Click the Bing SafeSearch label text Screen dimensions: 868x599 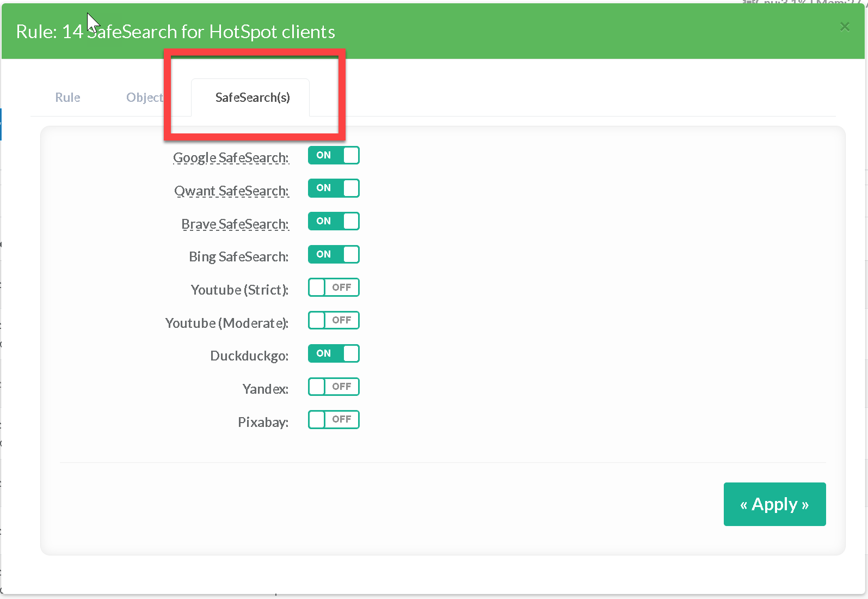(x=238, y=257)
